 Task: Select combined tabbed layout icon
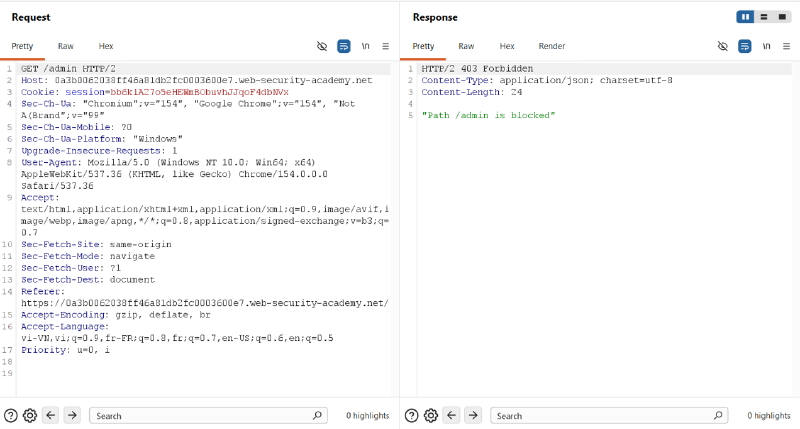[782, 17]
